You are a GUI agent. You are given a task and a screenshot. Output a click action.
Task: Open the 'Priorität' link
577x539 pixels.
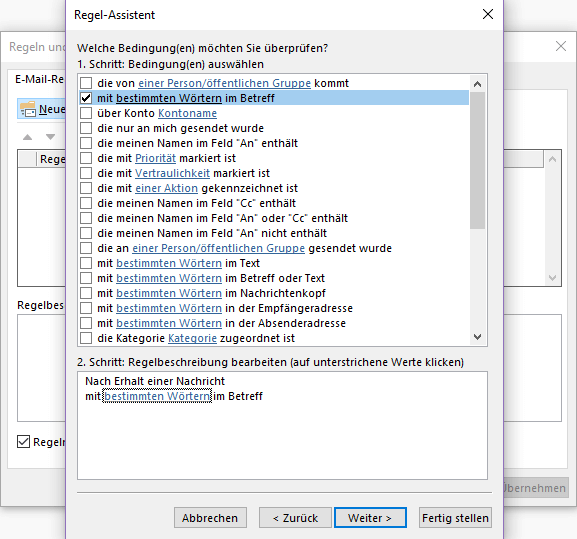pyautogui.click(x=155, y=158)
